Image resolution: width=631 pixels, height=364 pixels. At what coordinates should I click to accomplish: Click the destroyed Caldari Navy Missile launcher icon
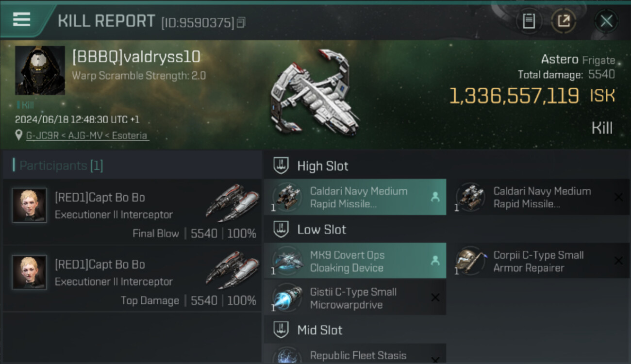[x=470, y=197]
